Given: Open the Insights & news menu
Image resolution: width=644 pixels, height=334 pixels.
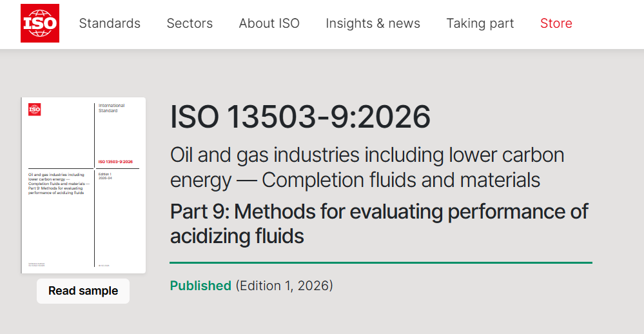Looking at the screenshot, I should pos(373,23).
